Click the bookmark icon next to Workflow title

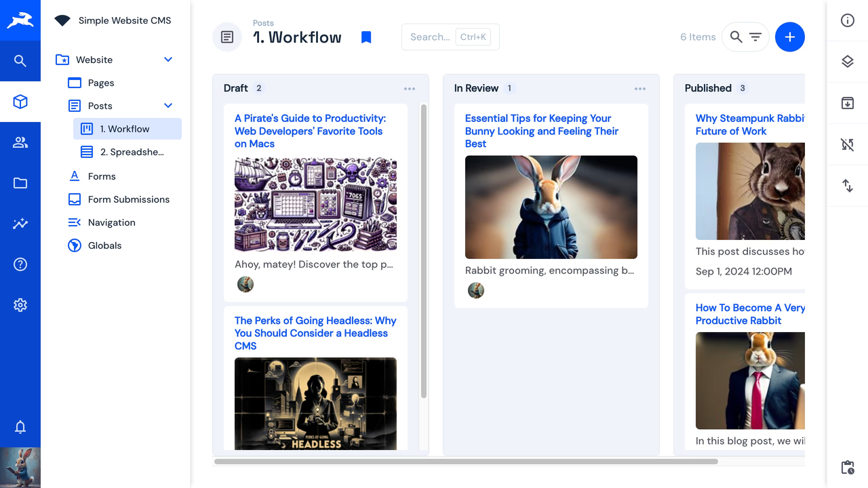click(366, 37)
